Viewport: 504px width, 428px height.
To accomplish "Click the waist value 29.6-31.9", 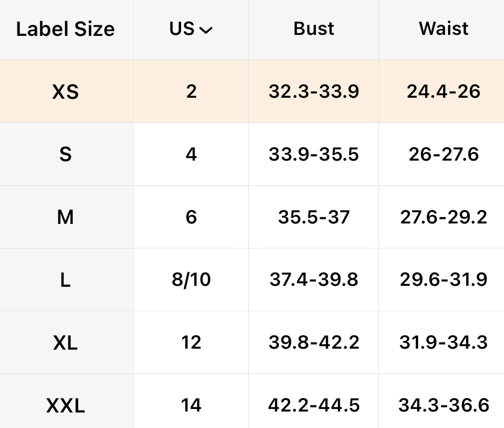I will click(444, 280).
